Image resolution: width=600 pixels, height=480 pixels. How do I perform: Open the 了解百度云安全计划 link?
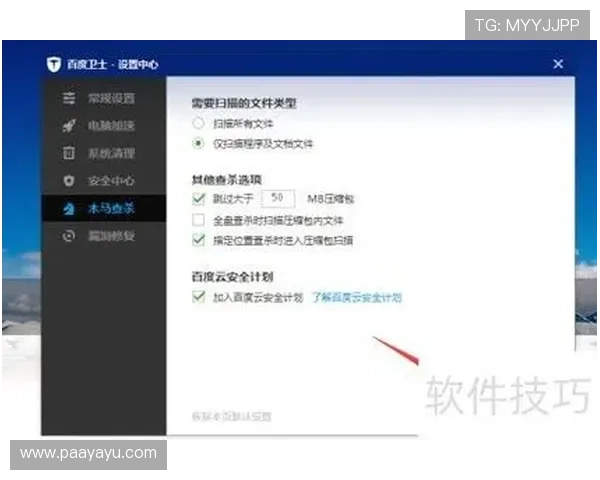[357, 297]
